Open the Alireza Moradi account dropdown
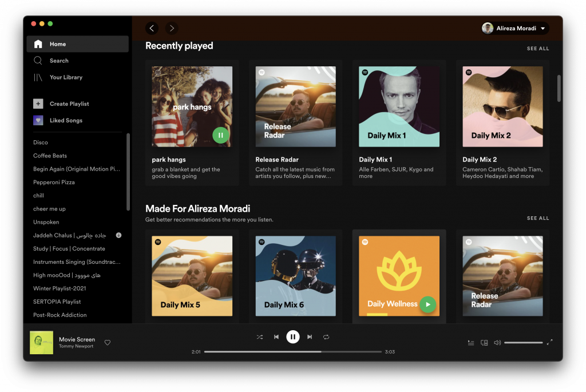Screen dimensions: 586x392 (516, 29)
